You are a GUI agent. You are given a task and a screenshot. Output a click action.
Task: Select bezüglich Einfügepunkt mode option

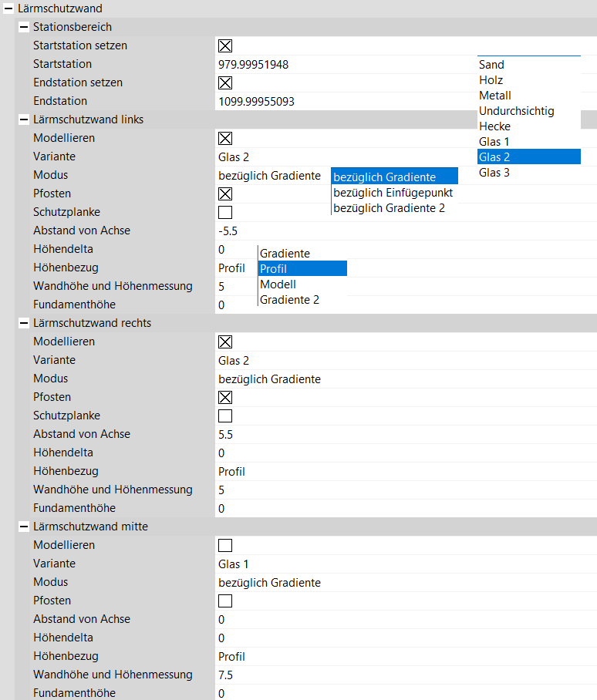click(393, 193)
